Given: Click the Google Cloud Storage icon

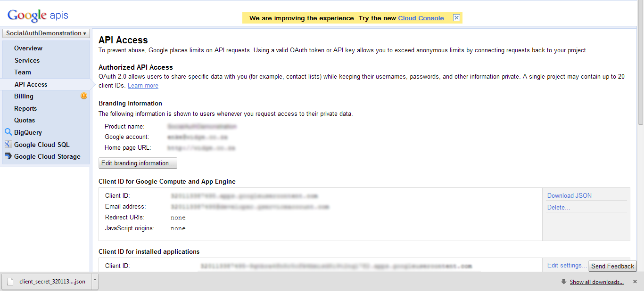Looking at the screenshot, I should (x=8, y=156).
